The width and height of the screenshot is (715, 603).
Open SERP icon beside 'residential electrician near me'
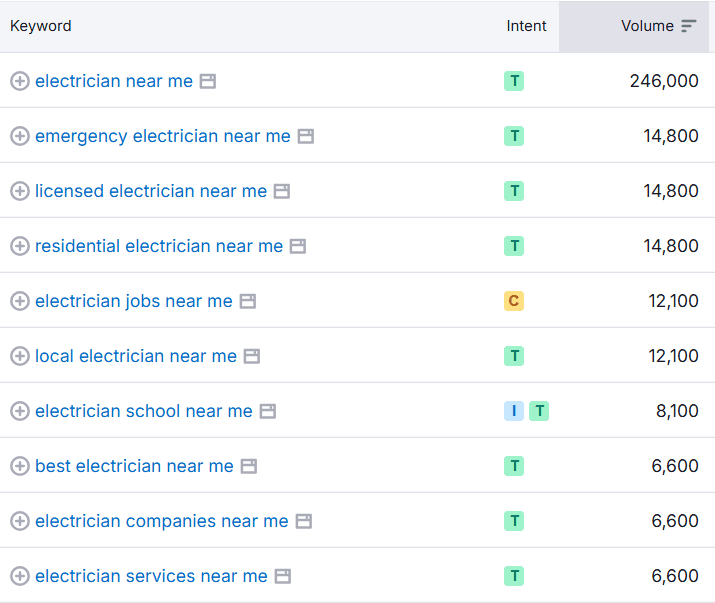tap(298, 246)
